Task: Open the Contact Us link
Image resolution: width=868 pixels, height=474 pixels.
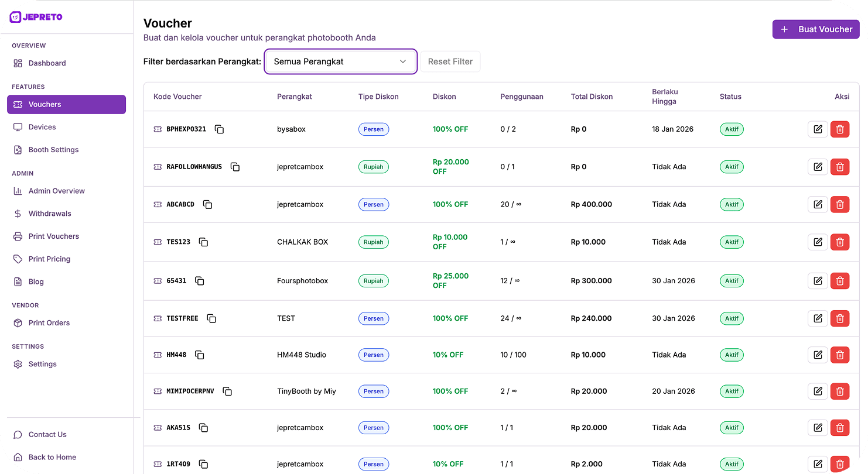Action: click(47, 434)
